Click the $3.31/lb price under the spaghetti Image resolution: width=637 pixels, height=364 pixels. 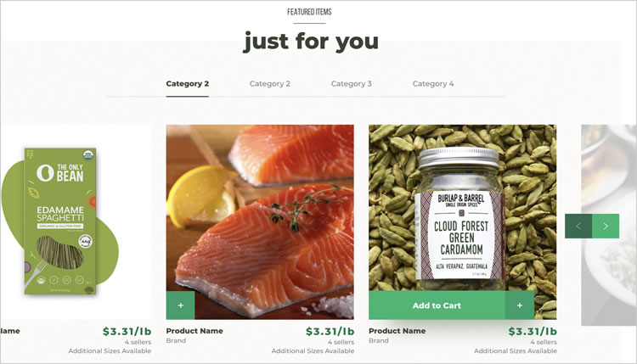[x=127, y=331]
